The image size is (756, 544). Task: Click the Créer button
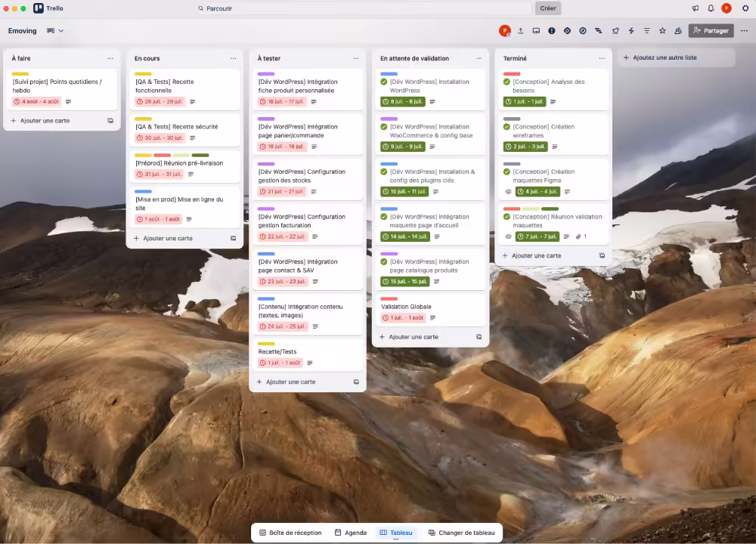[x=548, y=8]
